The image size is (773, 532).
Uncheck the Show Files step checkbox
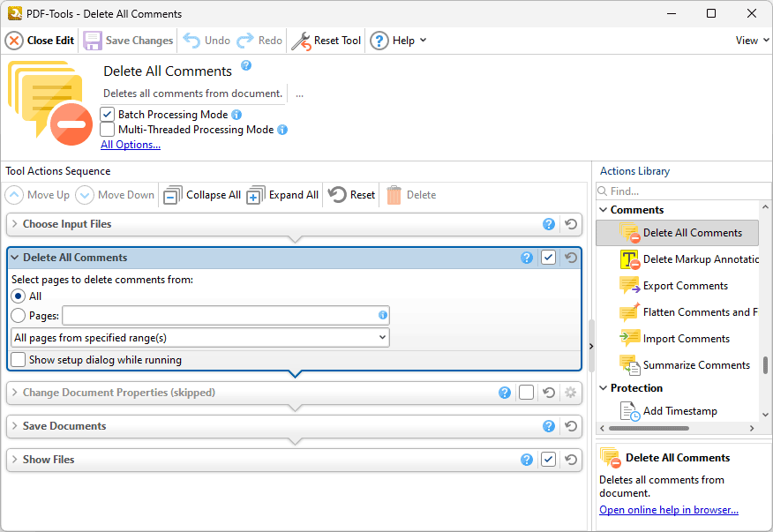pyautogui.click(x=548, y=460)
